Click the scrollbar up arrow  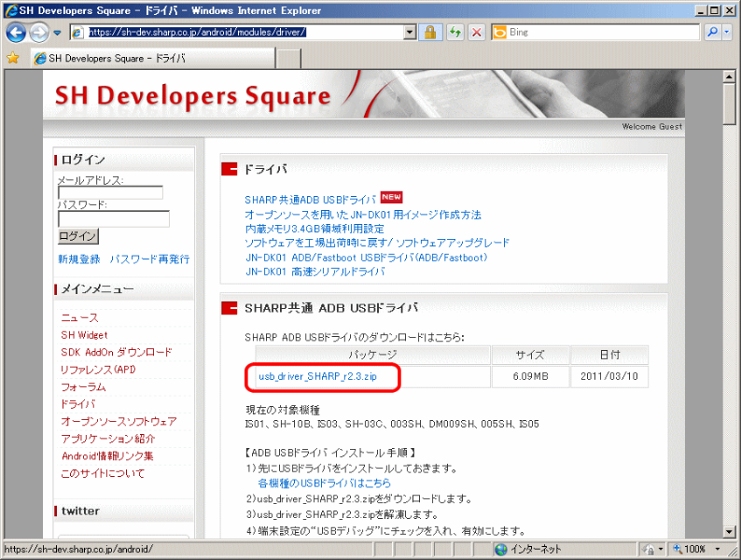729,77
